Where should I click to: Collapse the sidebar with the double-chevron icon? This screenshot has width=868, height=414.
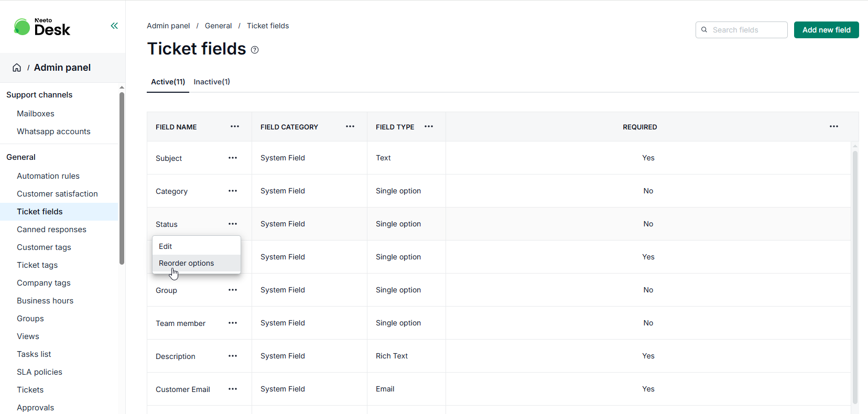coord(114,26)
